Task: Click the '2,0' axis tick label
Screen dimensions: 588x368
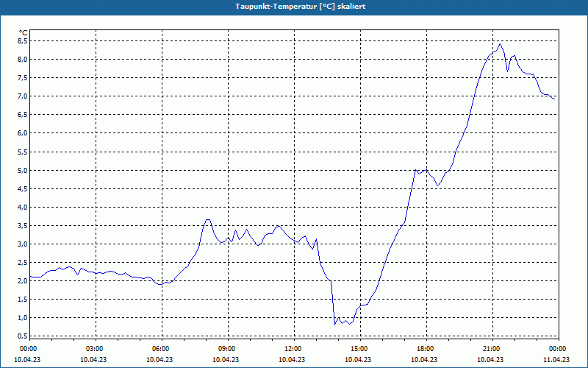Action: (x=23, y=281)
